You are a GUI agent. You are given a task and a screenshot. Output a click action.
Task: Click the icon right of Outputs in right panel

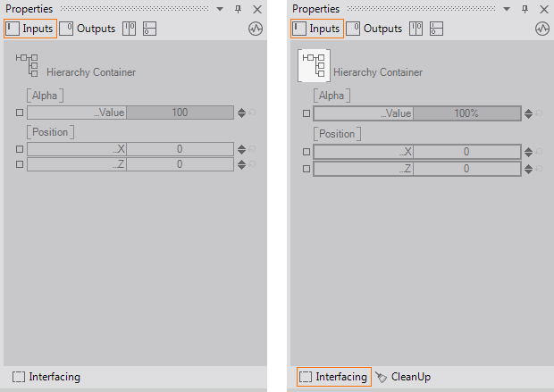point(415,29)
